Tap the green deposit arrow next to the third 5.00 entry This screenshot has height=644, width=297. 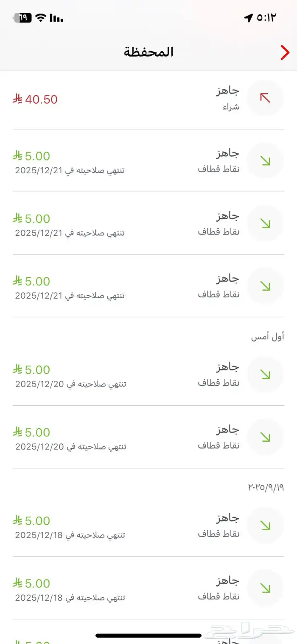tap(265, 286)
